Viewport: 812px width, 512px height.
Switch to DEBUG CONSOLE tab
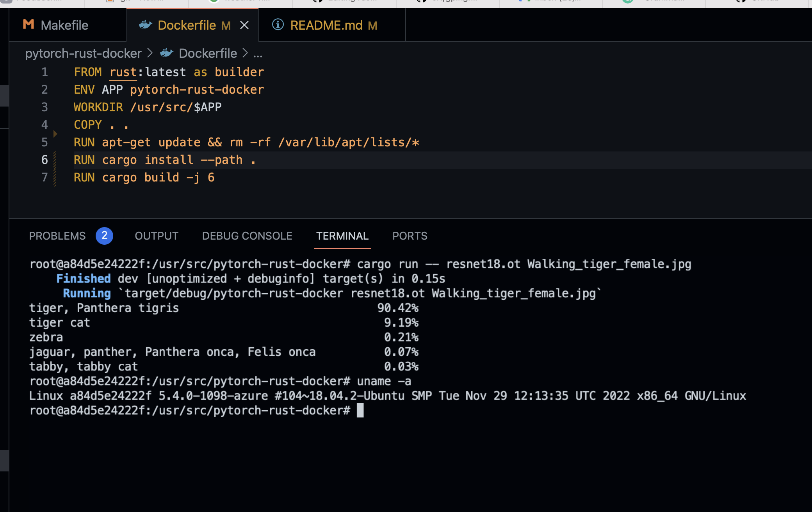[247, 236]
